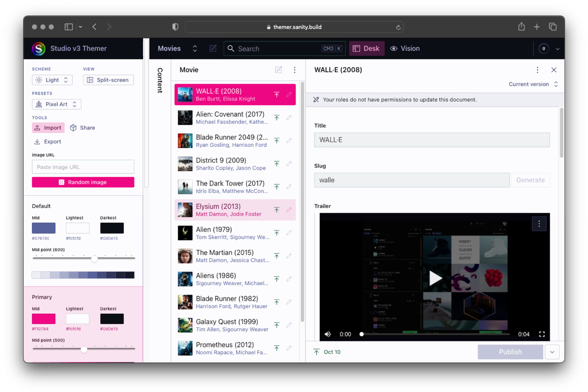Image resolution: width=588 pixels, height=392 pixels.
Task: Expand the Movies workspace switcher
Action: click(195, 48)
